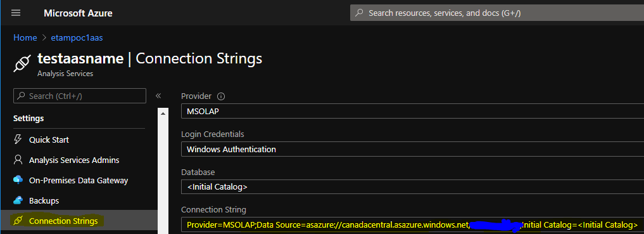This screenshot has height=234, width=644.
Task: Click the Settings section heading
Action: (x=28, y=119)
